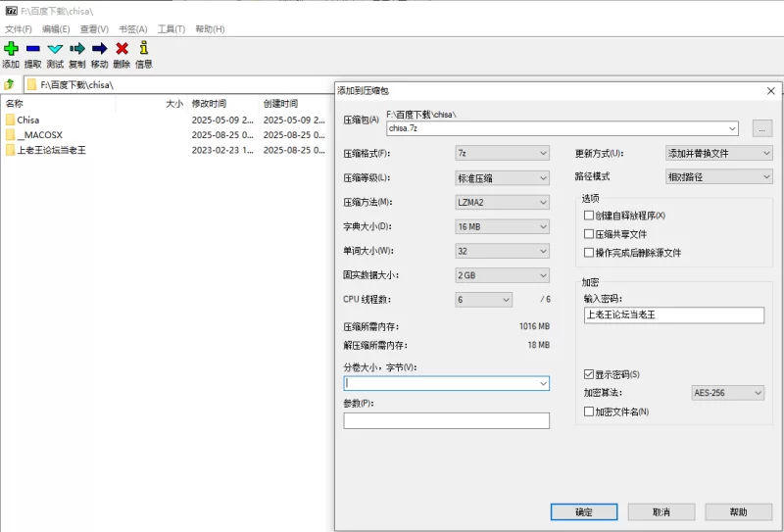This screenshot has width=784, height=532.
Task: Click the 修改时间 column header
Action: click(x=209, y=104)
